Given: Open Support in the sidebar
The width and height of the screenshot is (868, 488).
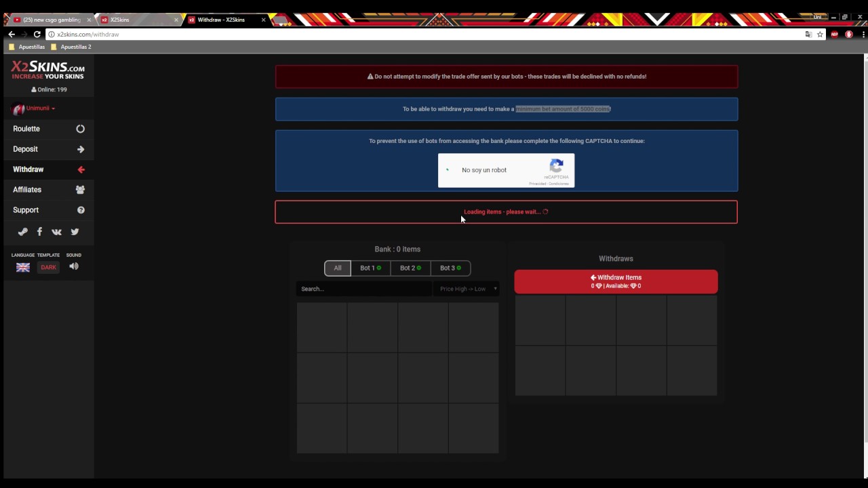Looking at the screenshot, I should 49,210.
